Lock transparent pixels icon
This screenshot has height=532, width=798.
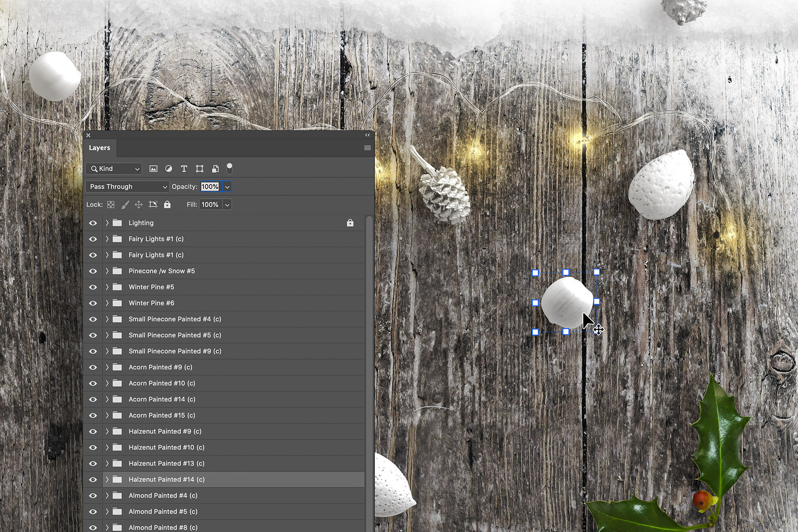coord(111,205)
